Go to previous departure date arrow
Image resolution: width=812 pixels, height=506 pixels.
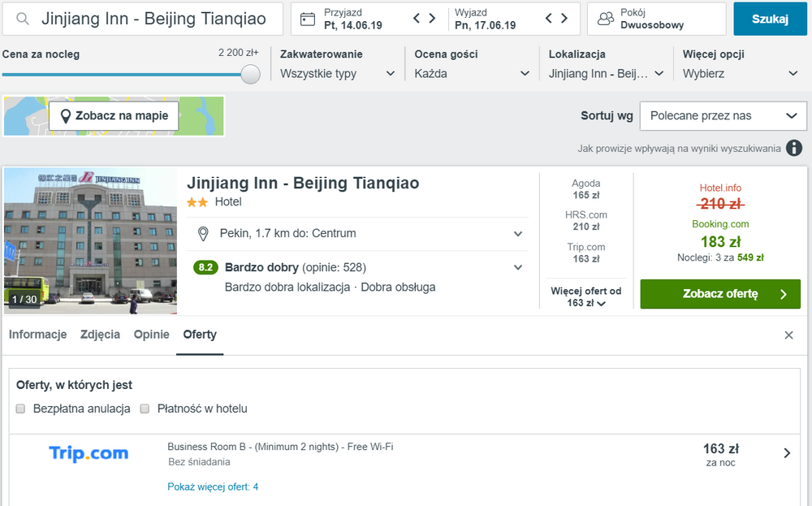pos(549,18)
